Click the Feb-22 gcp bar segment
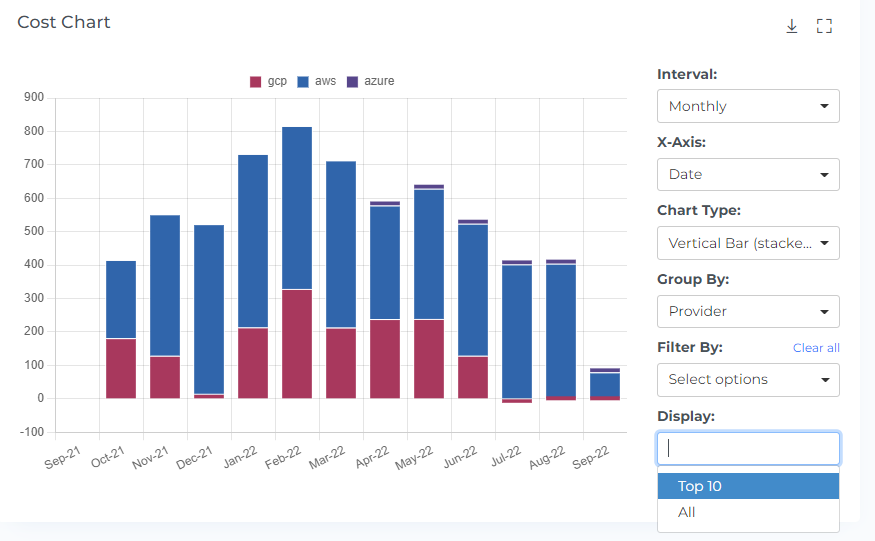Image resolution: width=875 pixels, height=541 pixels. click(x=297, y=344)
